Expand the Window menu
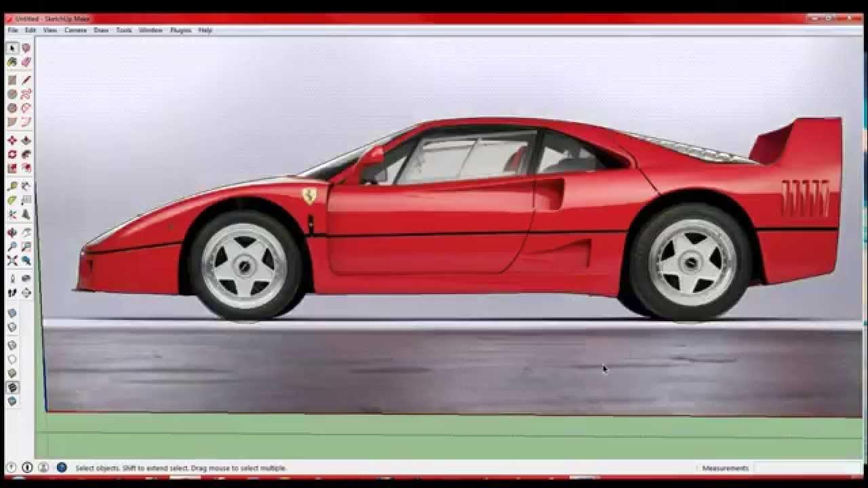 tap(151, 30)
